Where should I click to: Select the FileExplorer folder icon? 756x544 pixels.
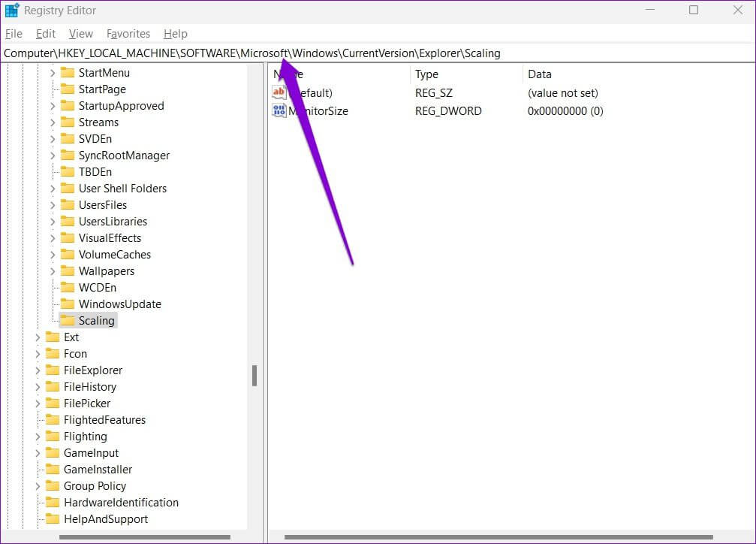coord(53,370)
